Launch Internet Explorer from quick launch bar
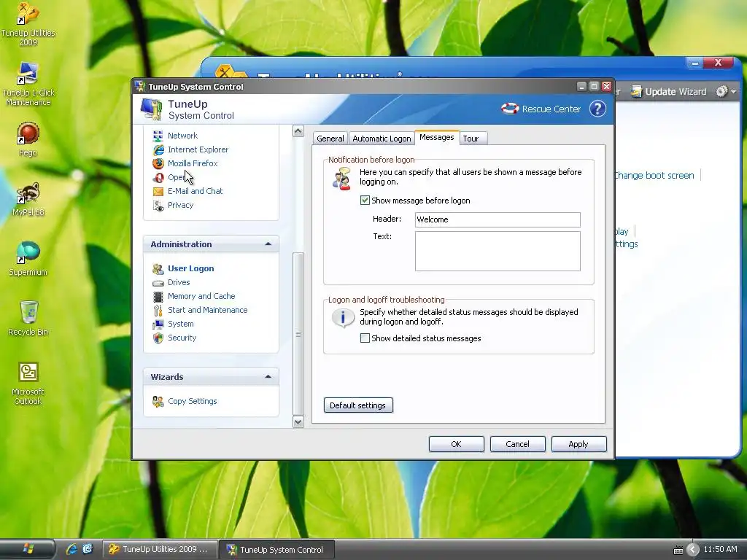Viewport: 747px width, 560px height. (71, 549)
